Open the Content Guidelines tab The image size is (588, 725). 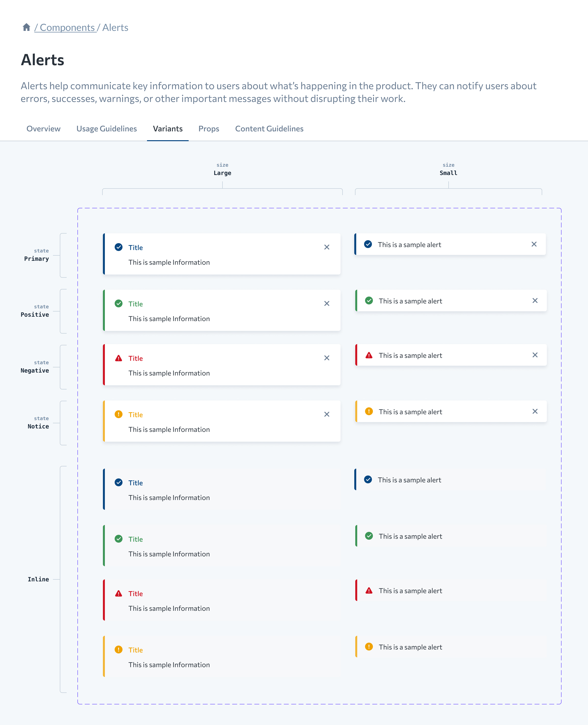269,129
